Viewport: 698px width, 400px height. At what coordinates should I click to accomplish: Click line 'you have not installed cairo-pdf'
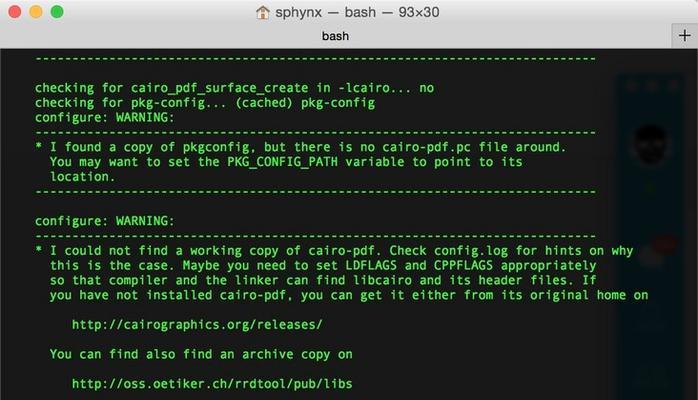coord(349,295)
